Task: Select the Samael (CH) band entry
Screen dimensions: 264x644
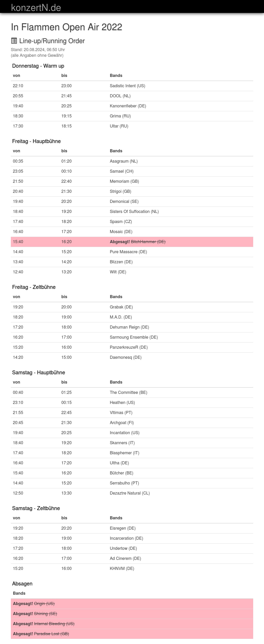Action: (x=122, y=171)
